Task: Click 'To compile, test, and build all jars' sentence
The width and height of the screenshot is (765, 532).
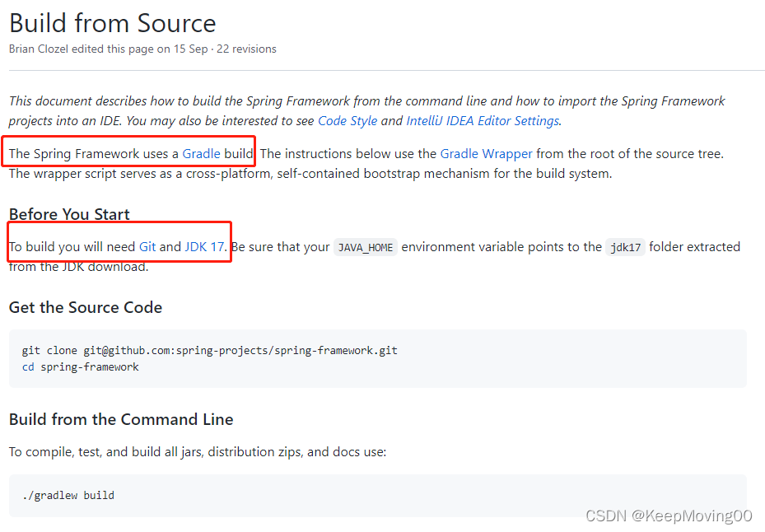Action: click(198, 452)
